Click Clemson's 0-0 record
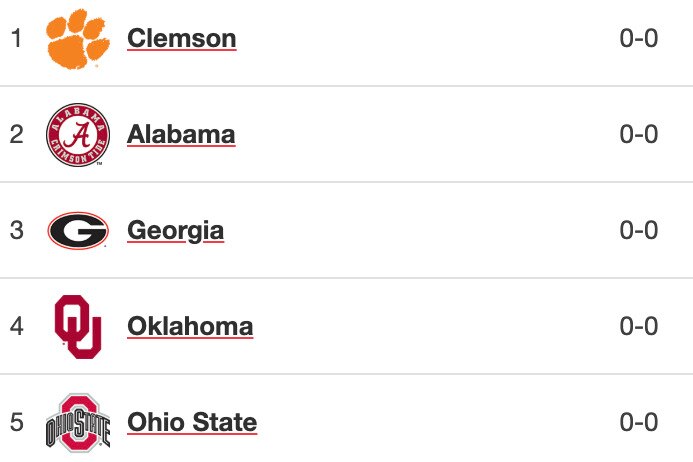Viewport: 693px width, 462px height. pos(639,39)
